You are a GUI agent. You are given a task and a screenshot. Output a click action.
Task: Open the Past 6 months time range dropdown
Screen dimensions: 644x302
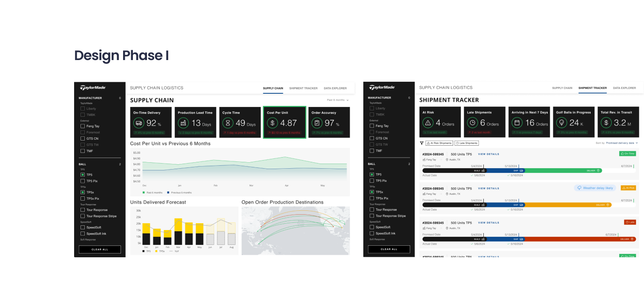pos(338,100)
